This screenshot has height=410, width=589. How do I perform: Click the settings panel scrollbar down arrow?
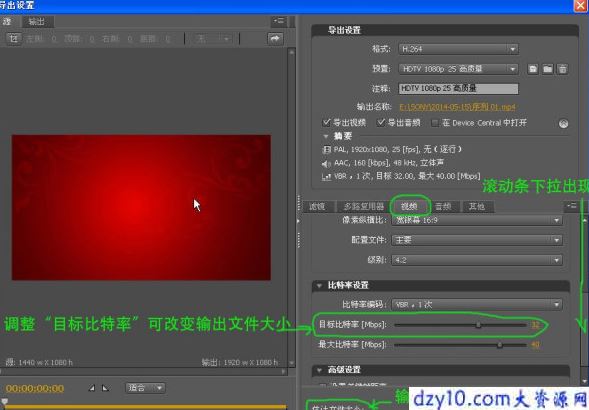584,381
